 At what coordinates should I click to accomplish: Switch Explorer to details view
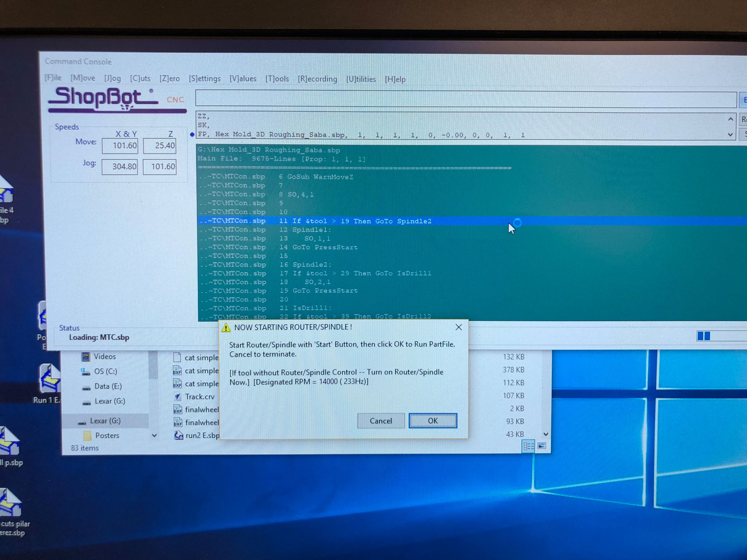tap(528, 446)
